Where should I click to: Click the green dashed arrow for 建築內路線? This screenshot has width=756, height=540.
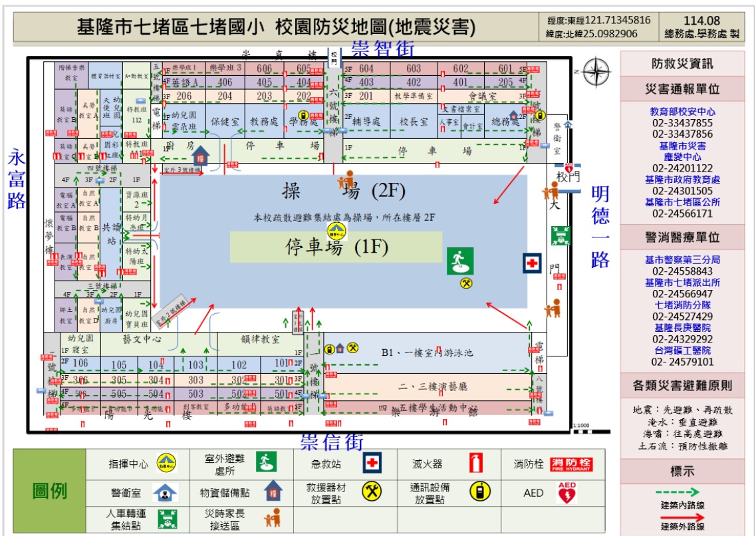676,491
